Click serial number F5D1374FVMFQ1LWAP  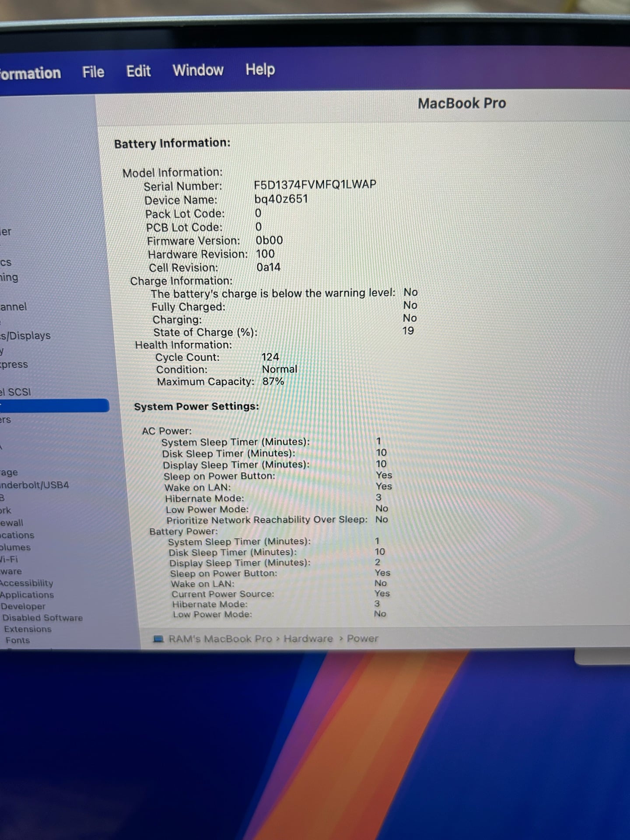coord(315,185)
